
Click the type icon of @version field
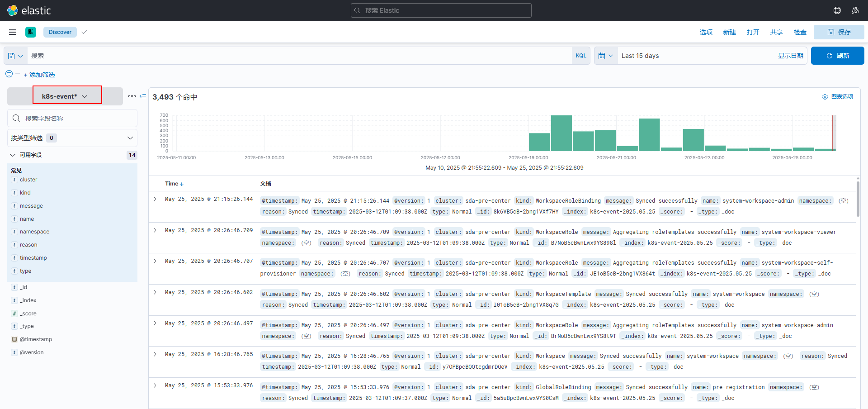pyautogui.click(x=14, y=352)
